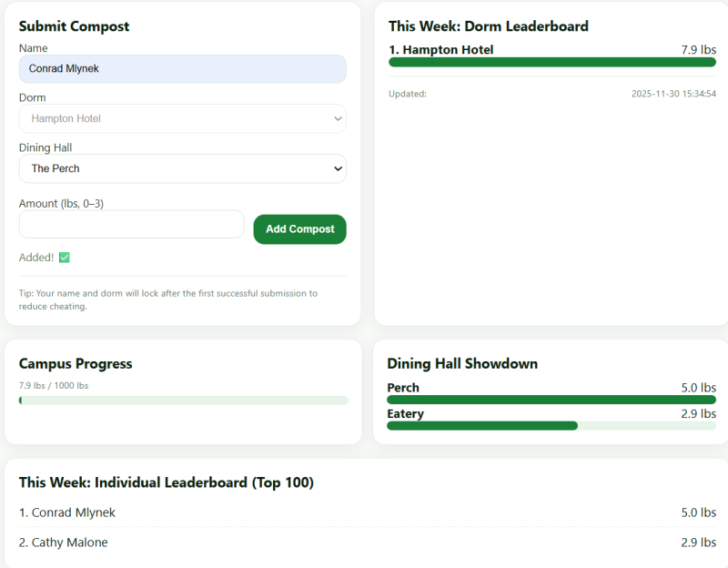728x568 pixels.
Task: Click the green checkmark beside Added!
Action: pyautogui.click(x=65, y=258)
